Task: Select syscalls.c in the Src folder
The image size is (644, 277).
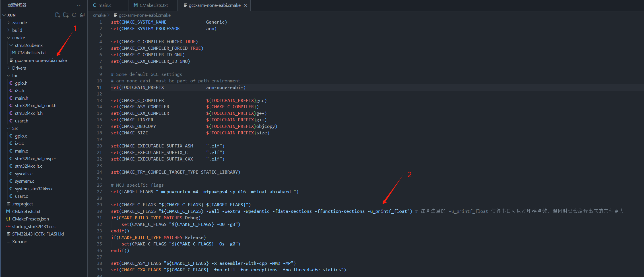Action: click(24, 174)
